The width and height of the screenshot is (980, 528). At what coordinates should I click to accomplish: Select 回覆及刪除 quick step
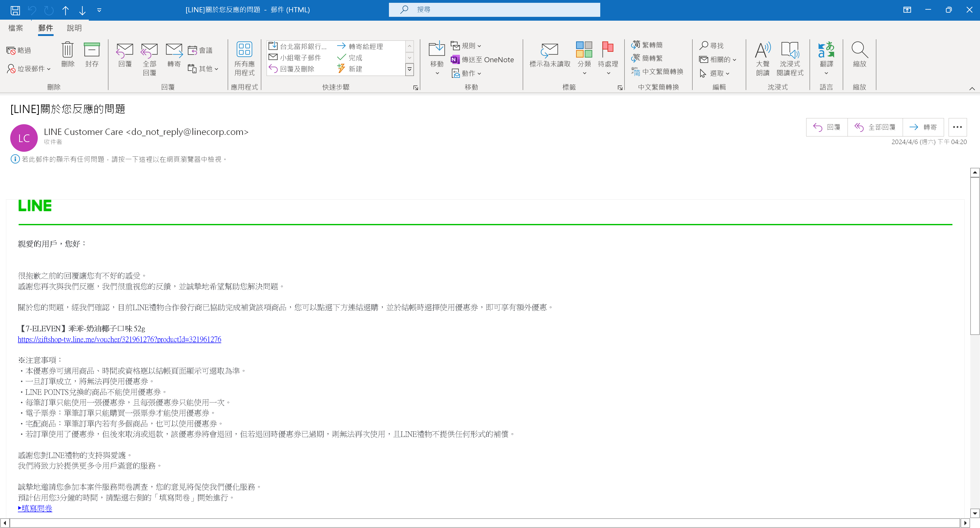point(292,69)
